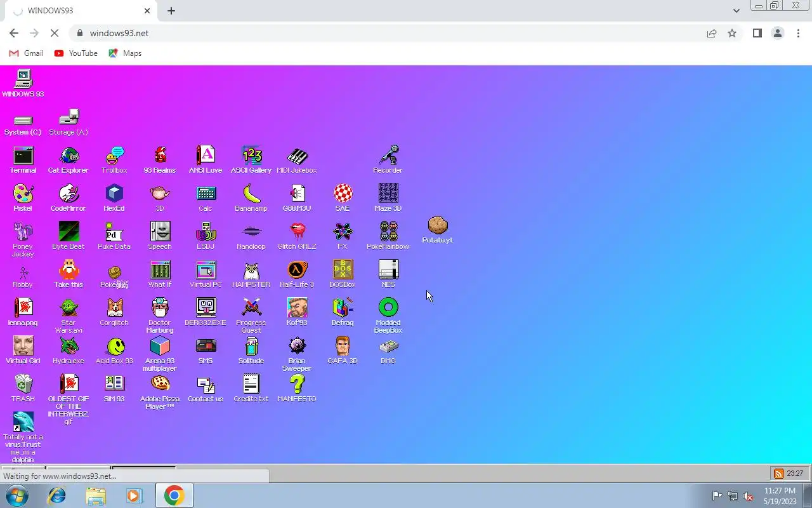Open the Trollbox chat icon

click(x=114, y=159)
